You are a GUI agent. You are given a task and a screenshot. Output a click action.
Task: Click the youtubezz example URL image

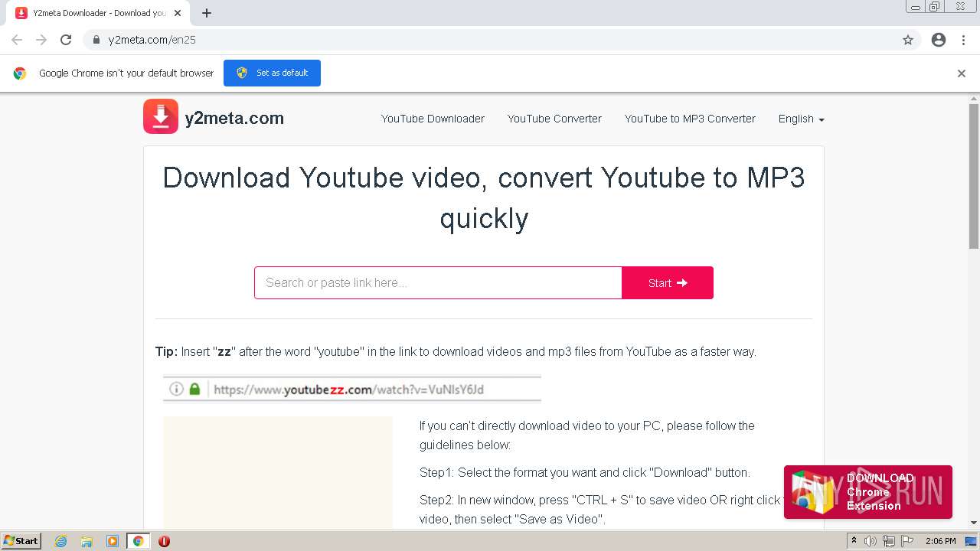(351, 389)
